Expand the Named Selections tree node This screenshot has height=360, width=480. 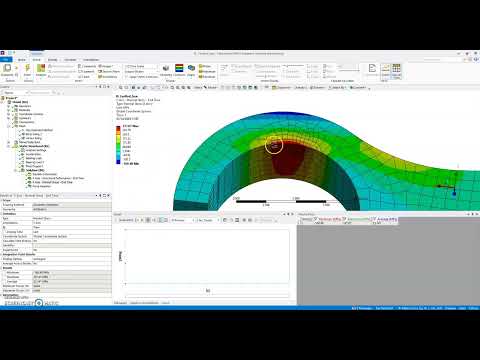[x=9, y=142]
